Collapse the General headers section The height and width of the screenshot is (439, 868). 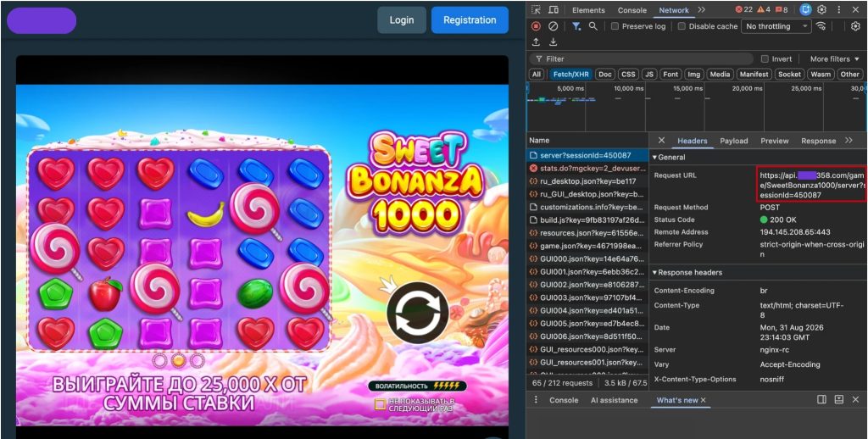tap(670, 158)
